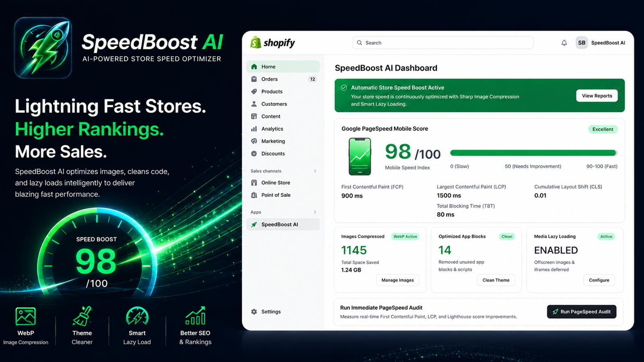Click the WebP Active badge
Viewport: 644px width, 362px height.
[405, 237]
